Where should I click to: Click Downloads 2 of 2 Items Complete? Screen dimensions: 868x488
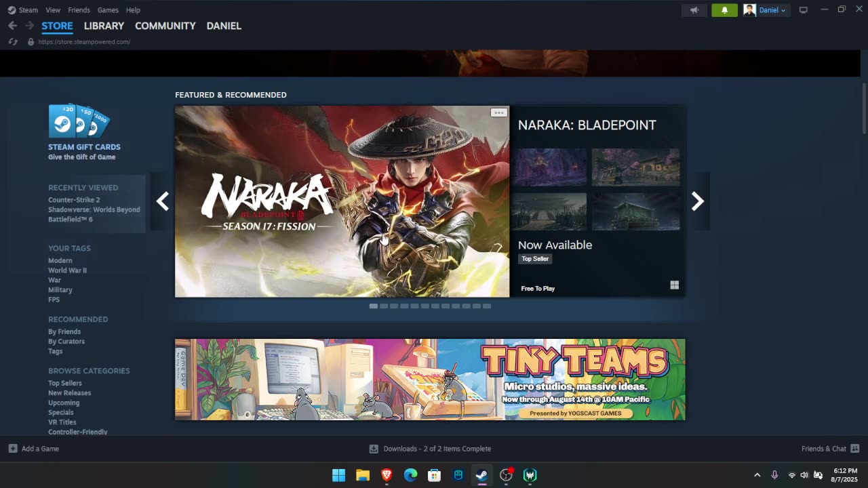tap(437, 449)
